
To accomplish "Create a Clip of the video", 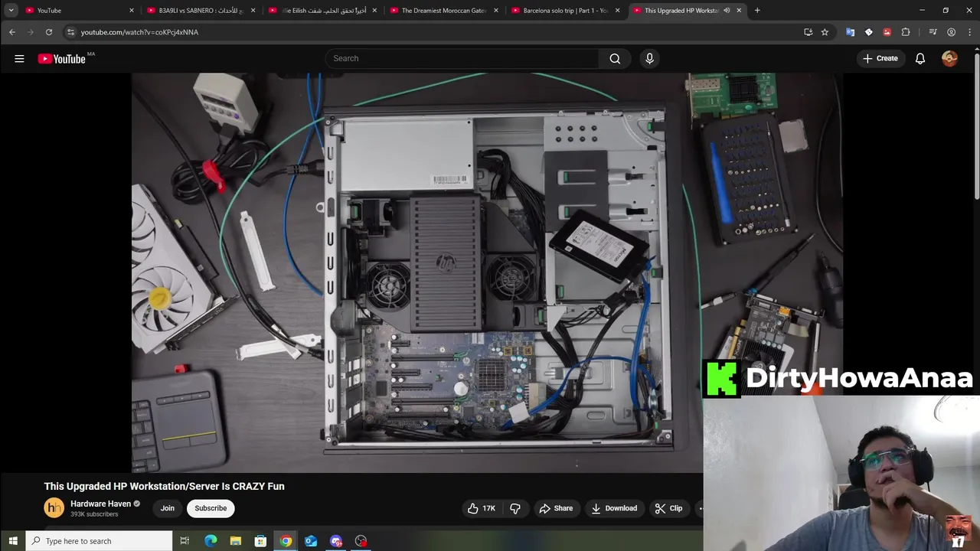I will point(668,508).
